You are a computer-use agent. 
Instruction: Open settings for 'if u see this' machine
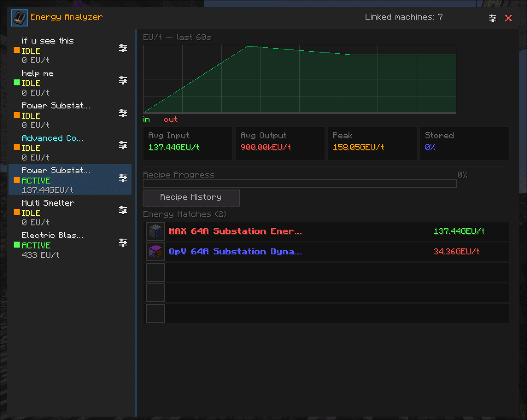[x=123, y=48]
